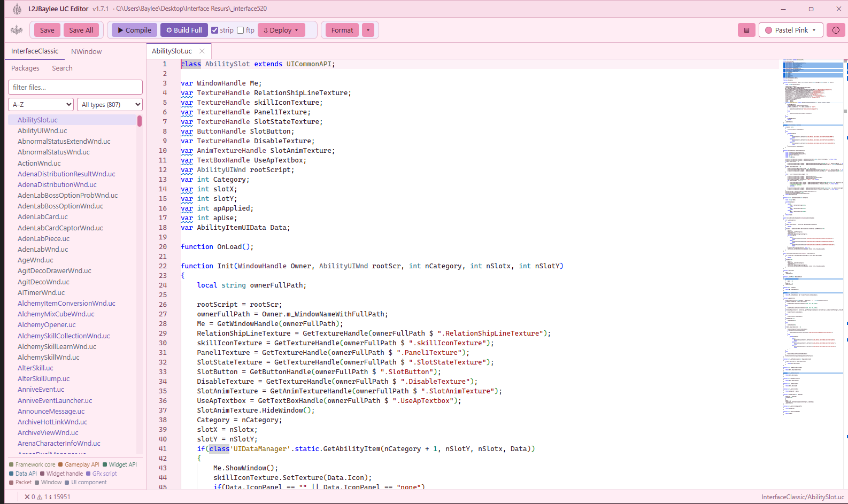This screenshot has width=848, height=504.
Task: Click the UI component legend entry
Action: [86, 482]
